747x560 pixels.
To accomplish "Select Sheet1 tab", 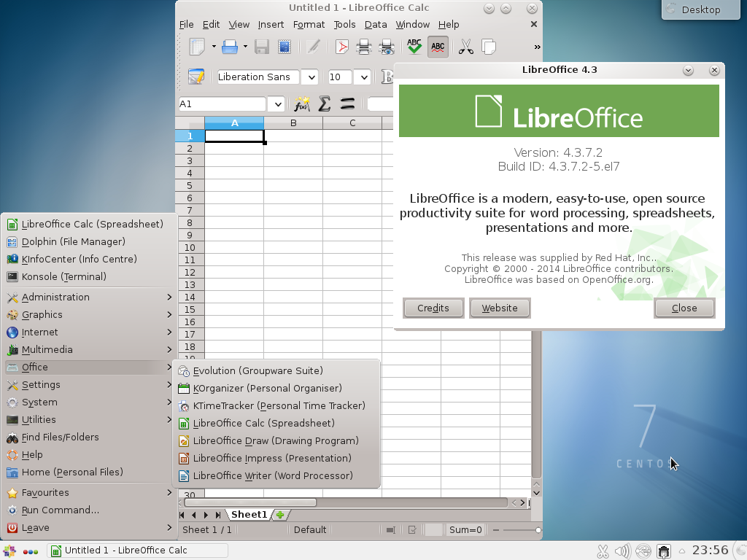I will coord(249,515).
